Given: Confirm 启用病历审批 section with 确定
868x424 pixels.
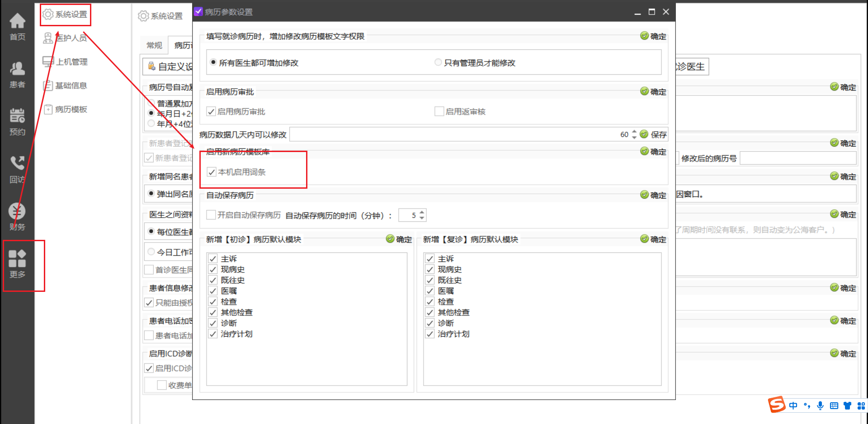Looking at the screenshot, I should coord(653,91).
